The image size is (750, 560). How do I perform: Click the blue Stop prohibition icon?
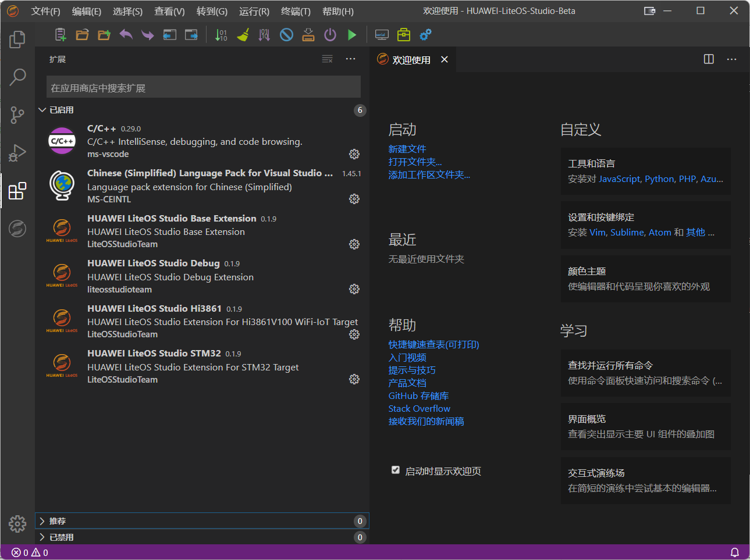click(x=286, y=35)
